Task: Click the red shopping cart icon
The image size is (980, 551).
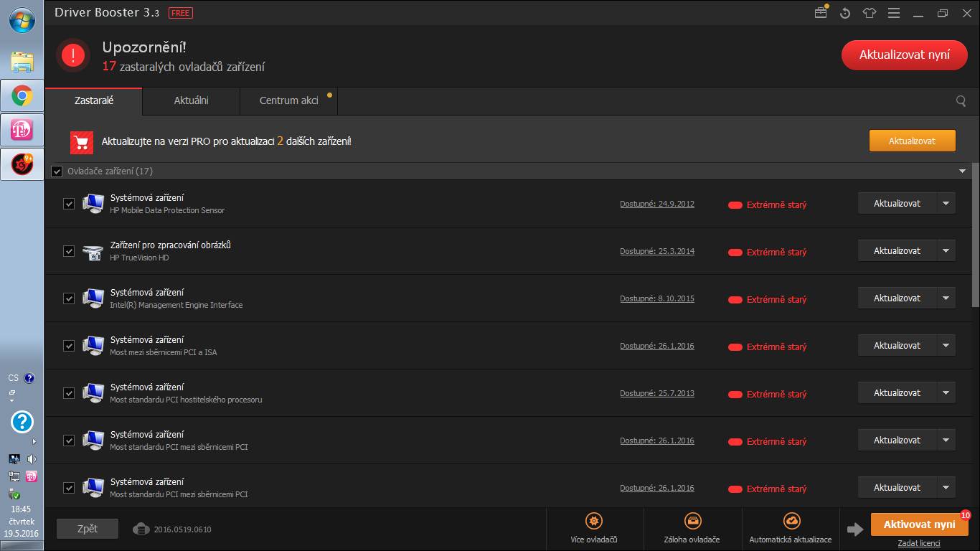Action: (82, 142)
